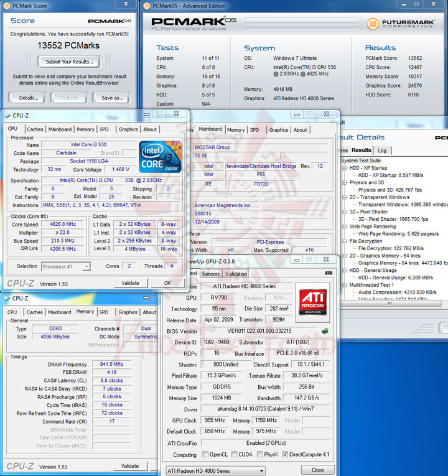Screen dimensions: 448x476
Task: Click the Futuremark orange logo icon
Action: (x=373, y=24)
